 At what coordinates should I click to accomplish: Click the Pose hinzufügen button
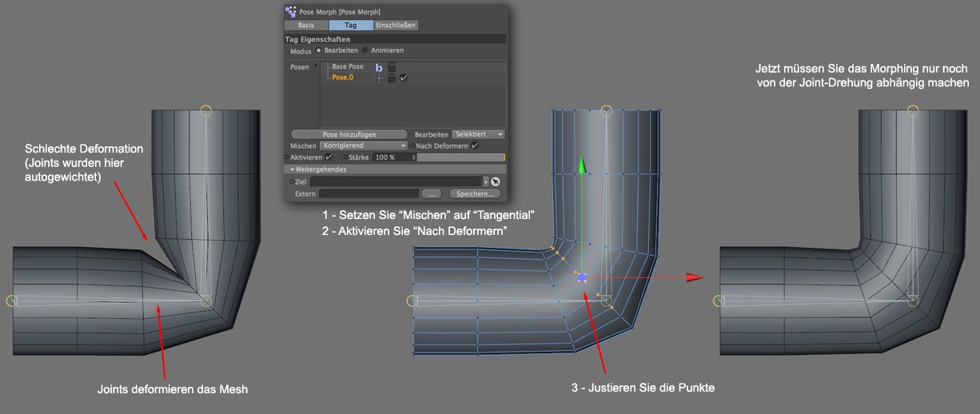click(x=349, y=134)
